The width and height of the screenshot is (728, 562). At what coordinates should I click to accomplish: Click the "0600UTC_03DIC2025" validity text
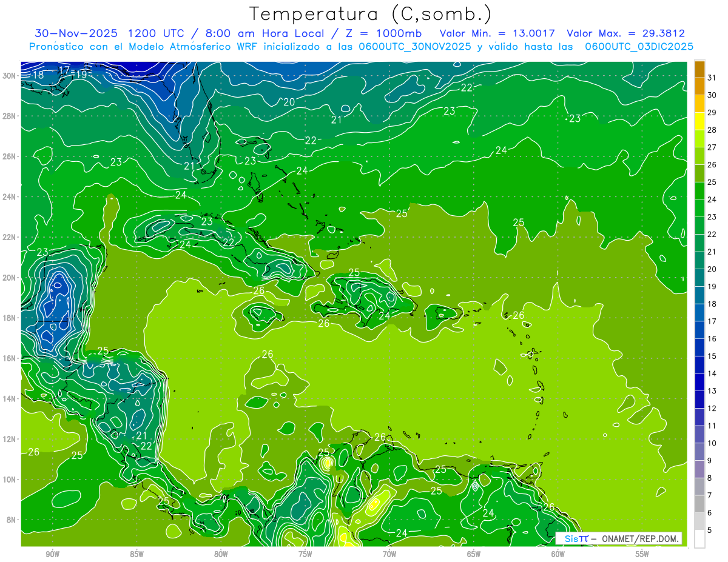(x=639, y=47)
